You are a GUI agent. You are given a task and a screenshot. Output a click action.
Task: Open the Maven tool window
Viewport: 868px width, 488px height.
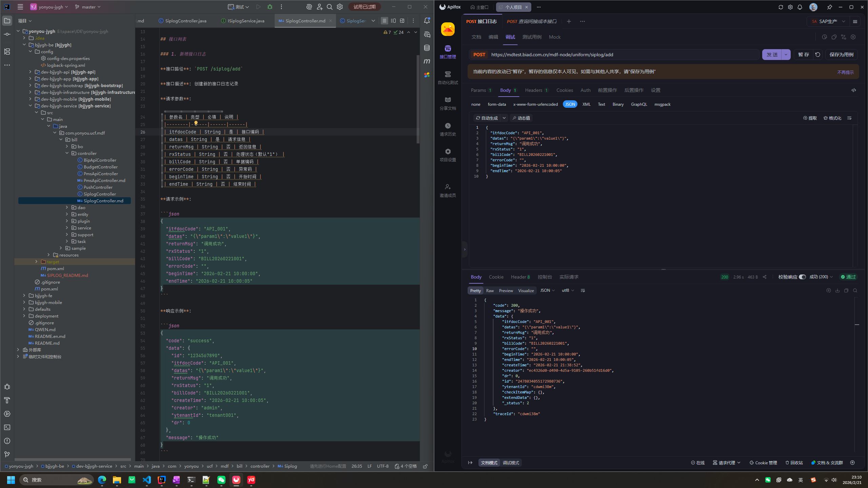427,61
